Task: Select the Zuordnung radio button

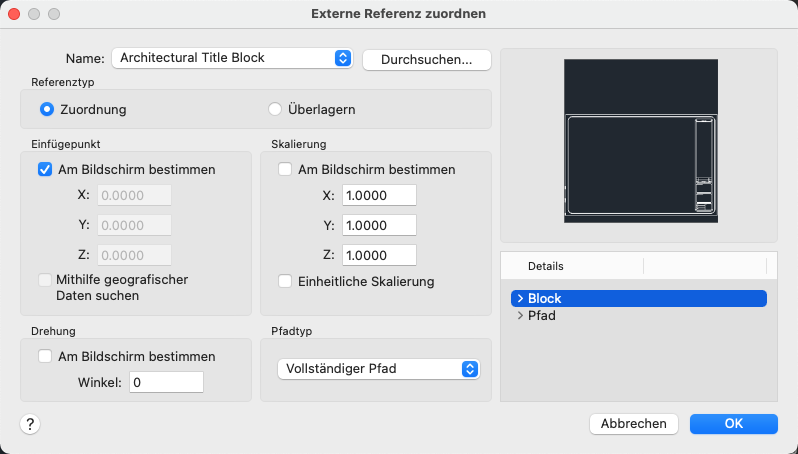Action: pyautogui.click(x=47, y=109)
